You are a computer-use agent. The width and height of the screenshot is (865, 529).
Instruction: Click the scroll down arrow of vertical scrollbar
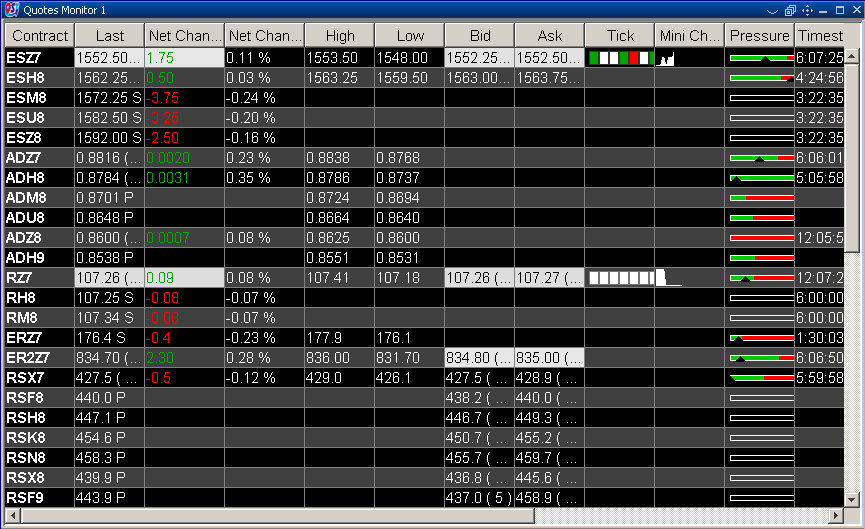852,500
